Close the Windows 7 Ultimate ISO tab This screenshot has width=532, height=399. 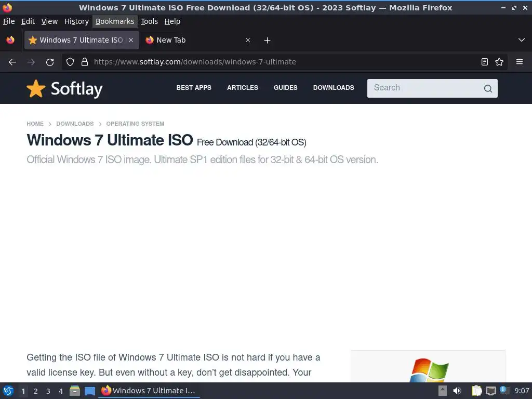[131, 40]
